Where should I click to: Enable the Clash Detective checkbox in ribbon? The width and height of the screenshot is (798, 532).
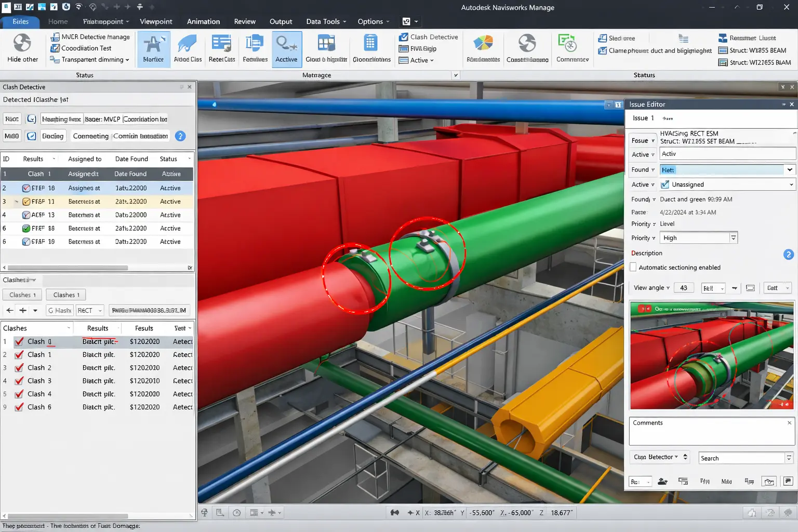pyautogui.click(x=404, y=36)
